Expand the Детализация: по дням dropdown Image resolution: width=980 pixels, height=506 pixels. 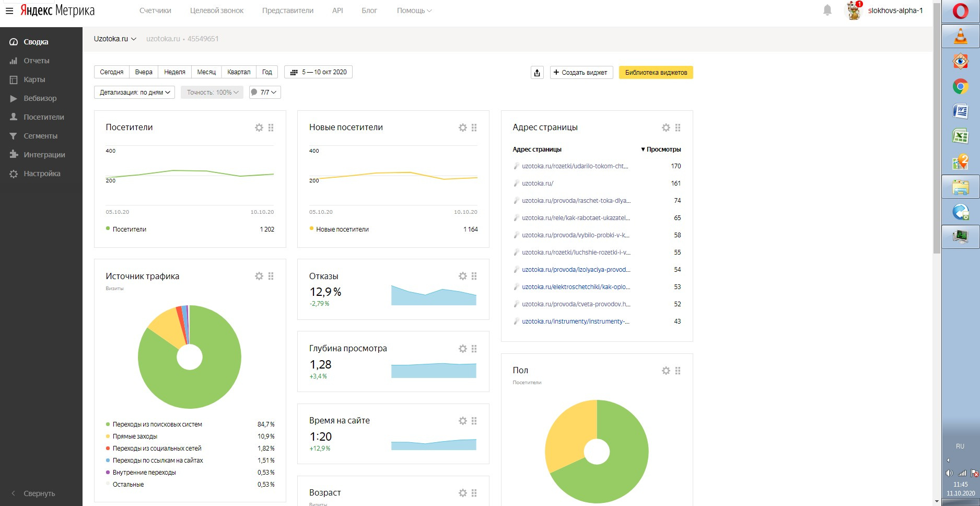click(x=135, y=93)
